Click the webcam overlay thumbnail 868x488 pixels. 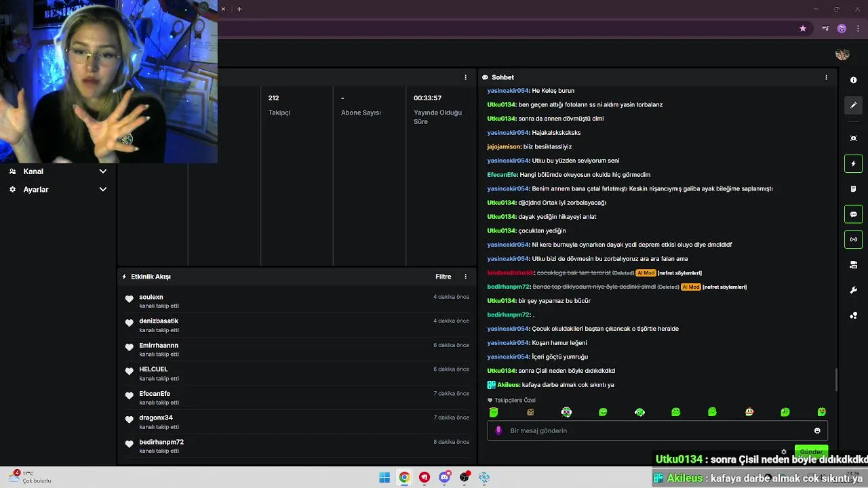[108, 81]
